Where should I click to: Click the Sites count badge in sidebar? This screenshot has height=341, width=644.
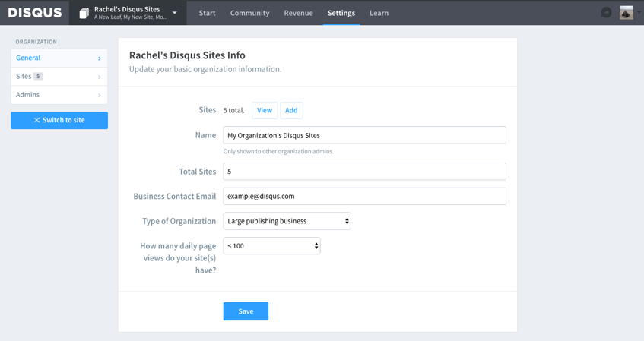click(38, 76)
